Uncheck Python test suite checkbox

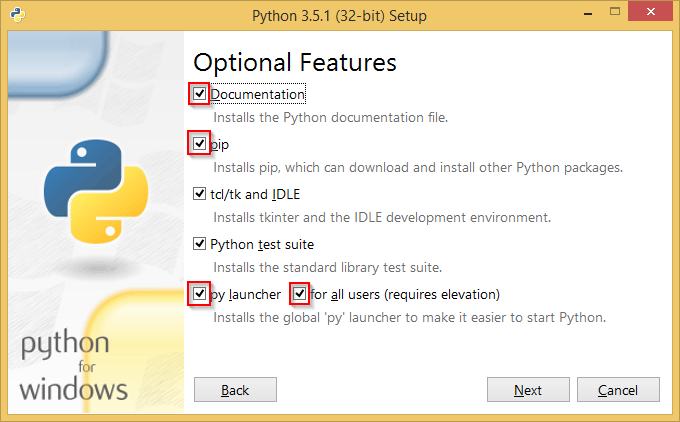pyautogui.click(x=199, y=244)
